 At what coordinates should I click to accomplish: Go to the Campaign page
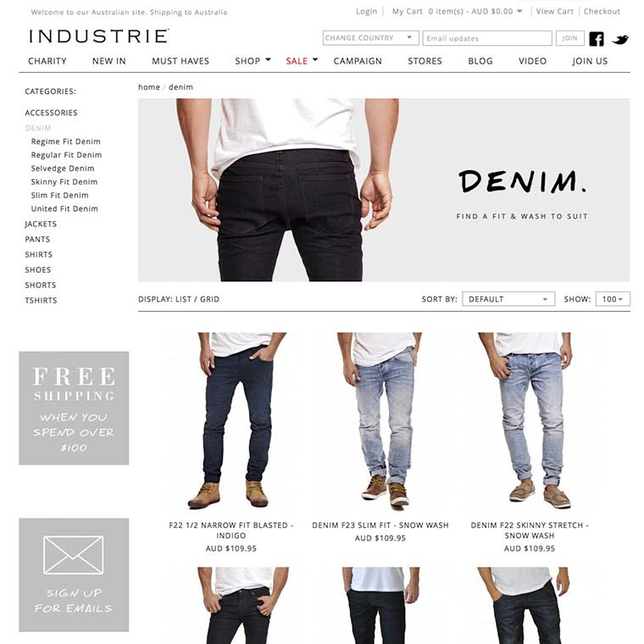tap(358, 61)
